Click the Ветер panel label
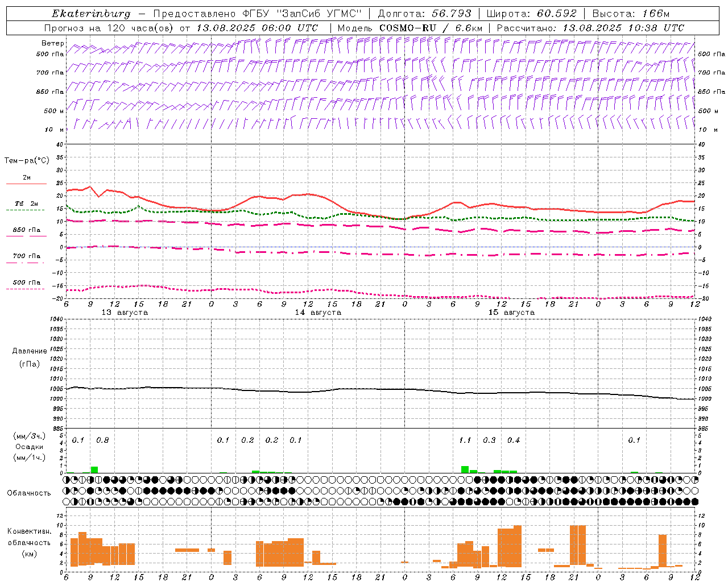The width and height of the screenshot is (728, 582). 53,43
